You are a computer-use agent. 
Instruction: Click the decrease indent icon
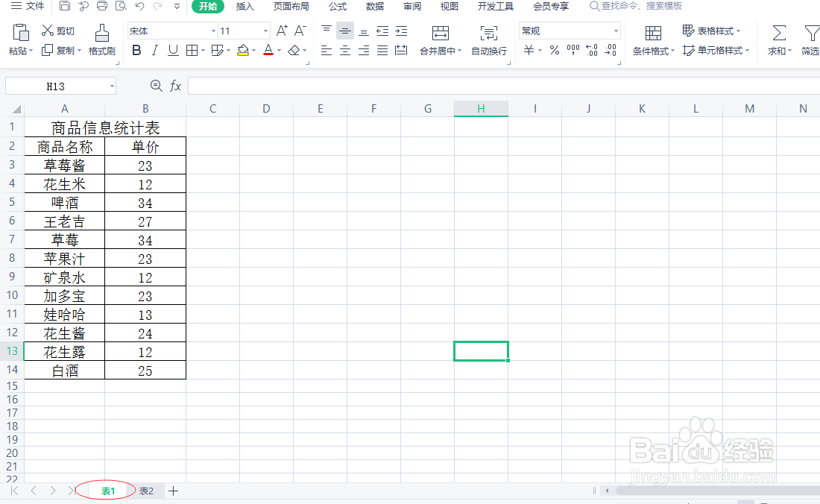pos(383,31)
